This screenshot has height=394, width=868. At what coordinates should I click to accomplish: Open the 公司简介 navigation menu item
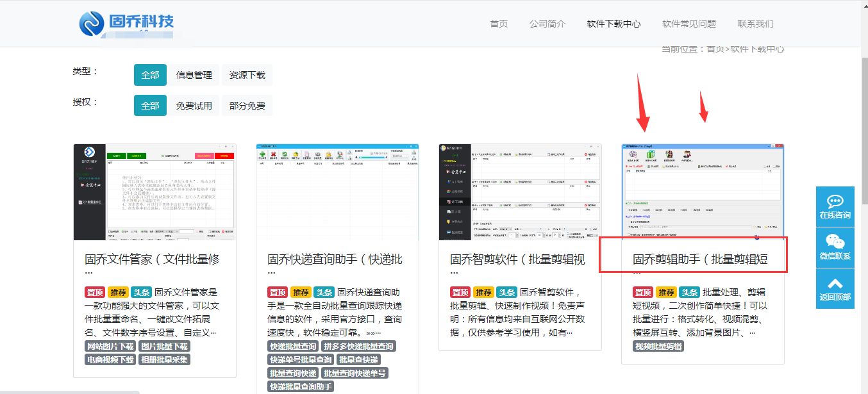click(547, 23)
